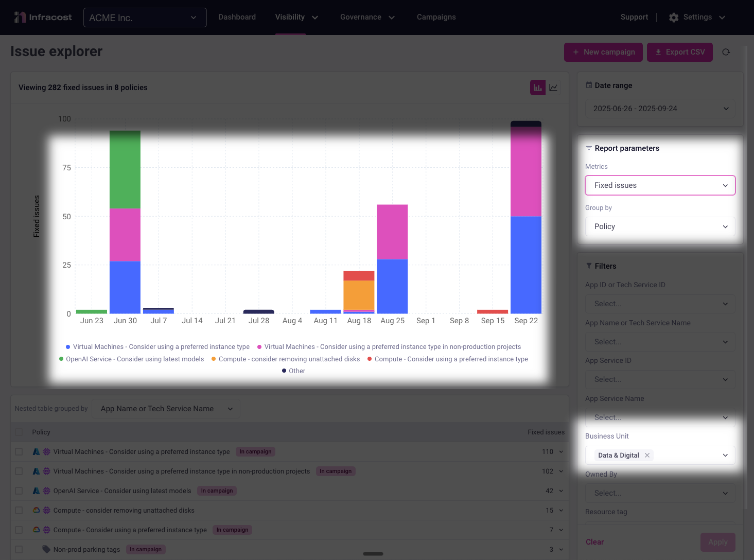Click Azure icon on OpenAI Service row
754x560 pixels.
37,491
